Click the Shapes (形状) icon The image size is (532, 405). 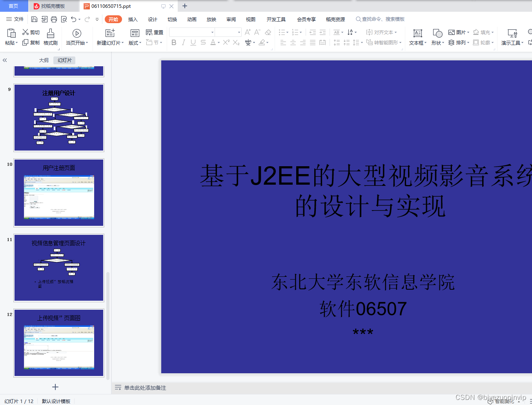(437, 33)
